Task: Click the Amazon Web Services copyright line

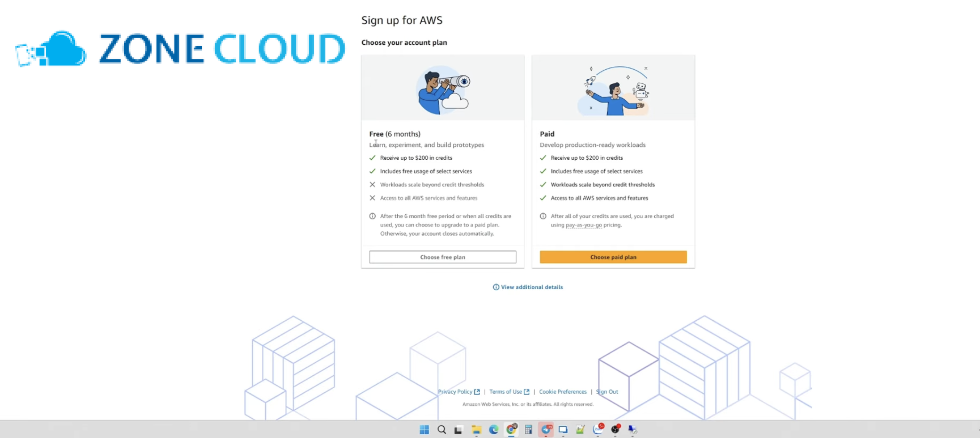Action: pyautogui.click(x=528, y=404)
